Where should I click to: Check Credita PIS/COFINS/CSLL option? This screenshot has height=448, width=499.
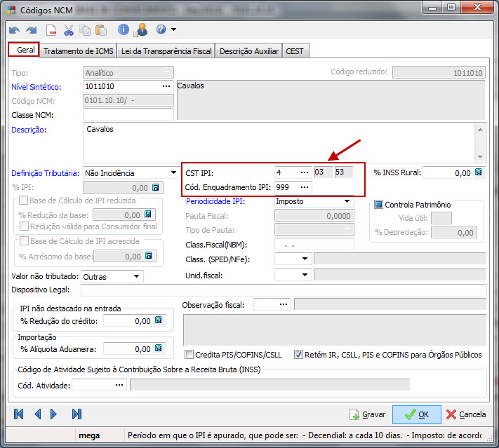click(x=189, y=355)
